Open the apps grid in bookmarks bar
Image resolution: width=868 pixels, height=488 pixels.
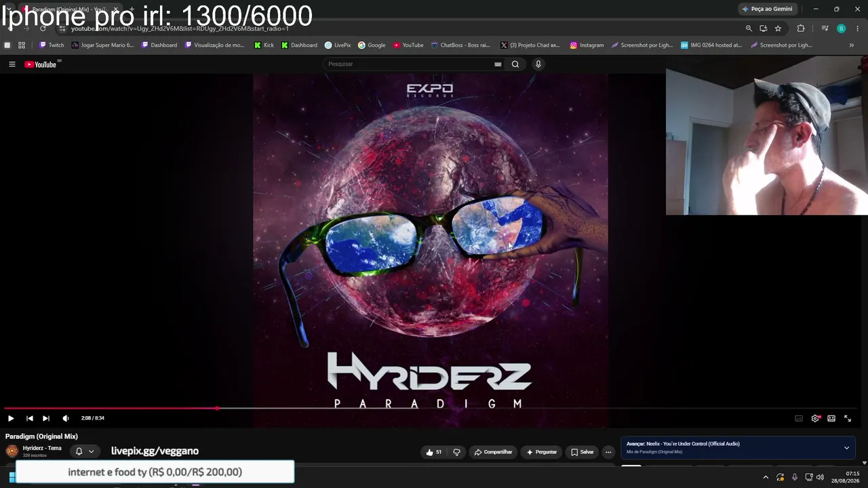coord(22,45)
